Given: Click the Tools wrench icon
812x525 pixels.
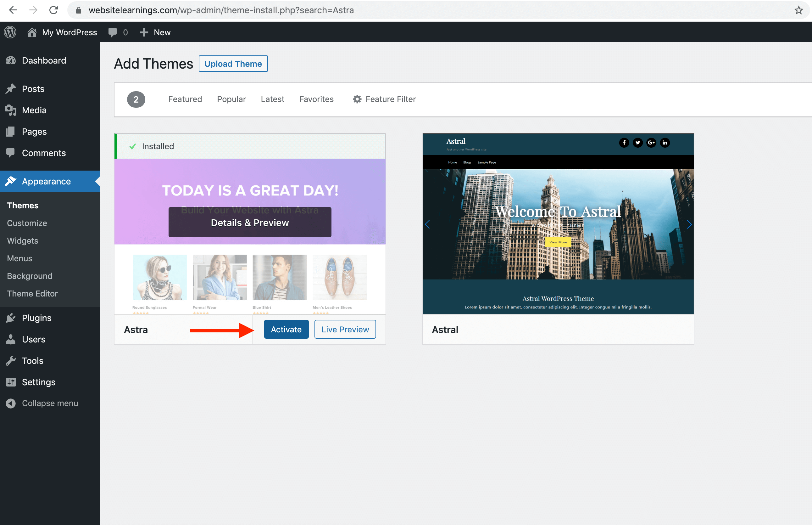Looking at the screenshot, I should 11,361.
